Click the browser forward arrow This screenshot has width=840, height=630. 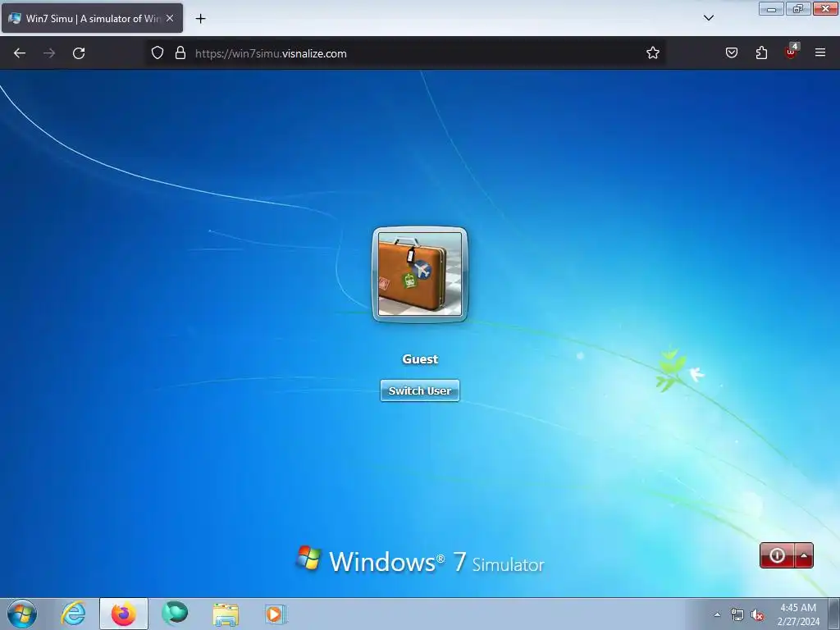pyautogui.click(x=49, y=53)
